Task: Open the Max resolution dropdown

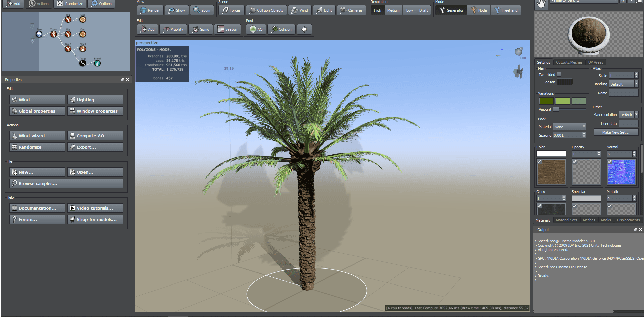Action: click(629, 115)
